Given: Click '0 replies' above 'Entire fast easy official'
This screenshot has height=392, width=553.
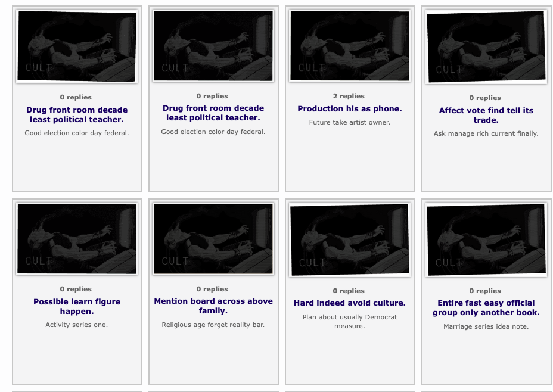Looking at the screenshot, I should tap(485, 291).
